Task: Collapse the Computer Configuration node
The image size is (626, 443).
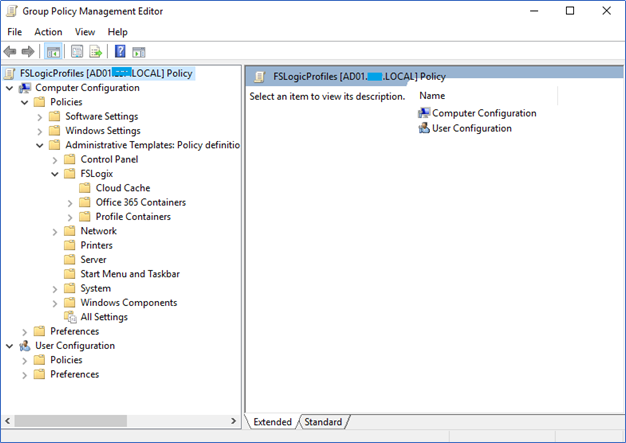Action: [10, 88]
